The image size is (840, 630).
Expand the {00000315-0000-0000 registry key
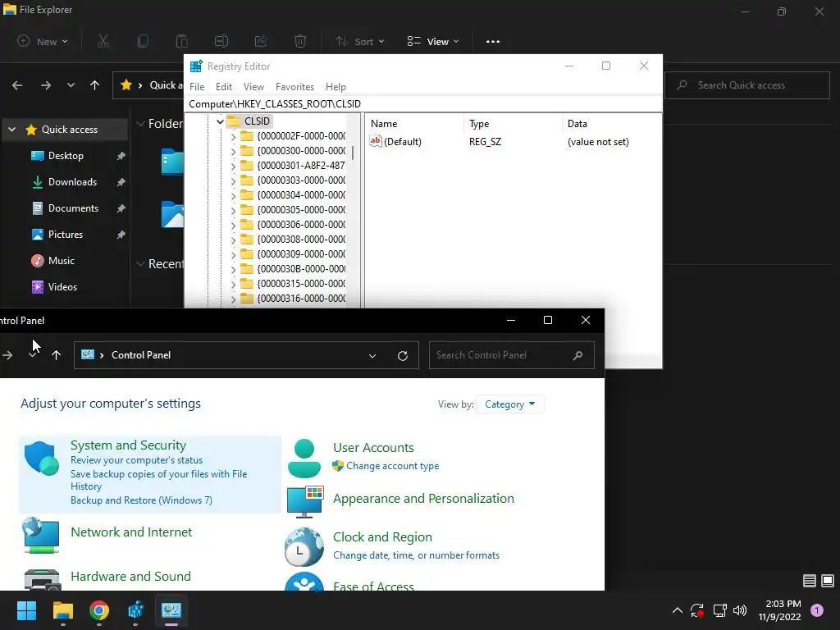(233, 284)
